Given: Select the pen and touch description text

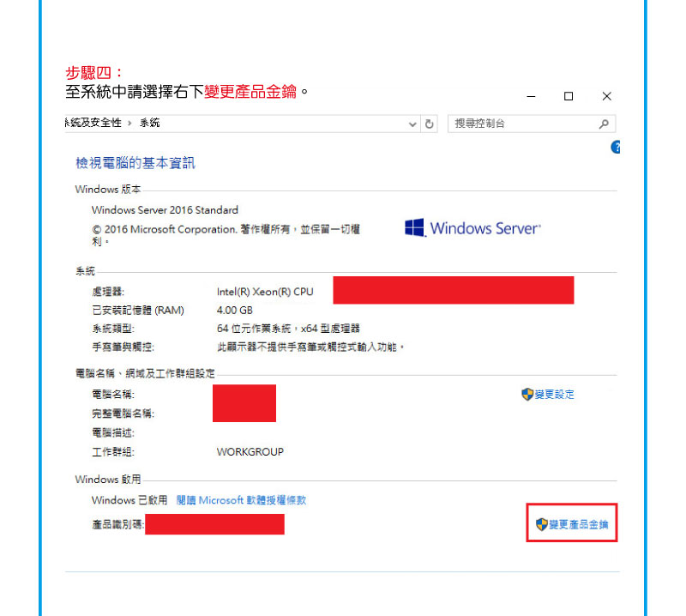Looking at the screenshot, I should pos(310,347).
